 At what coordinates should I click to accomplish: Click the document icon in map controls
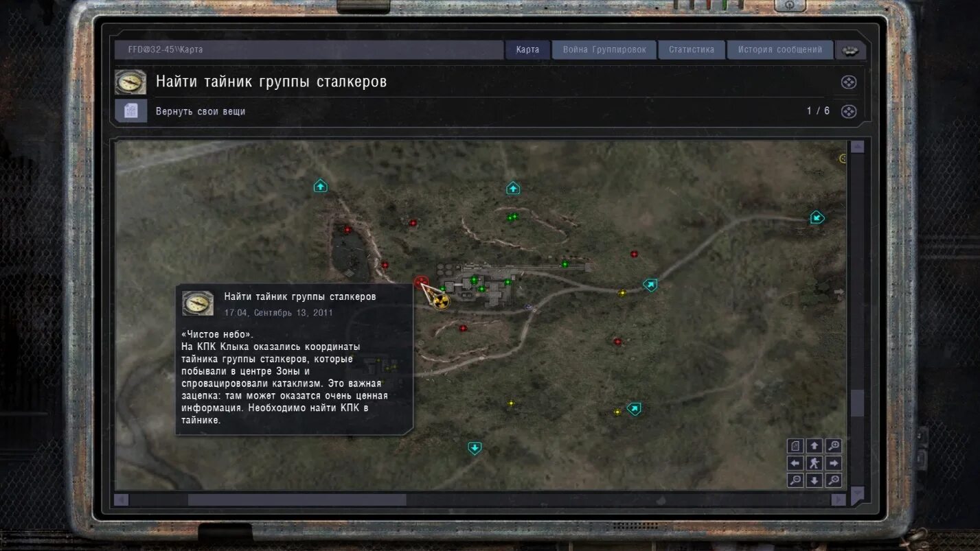(795, 446)
